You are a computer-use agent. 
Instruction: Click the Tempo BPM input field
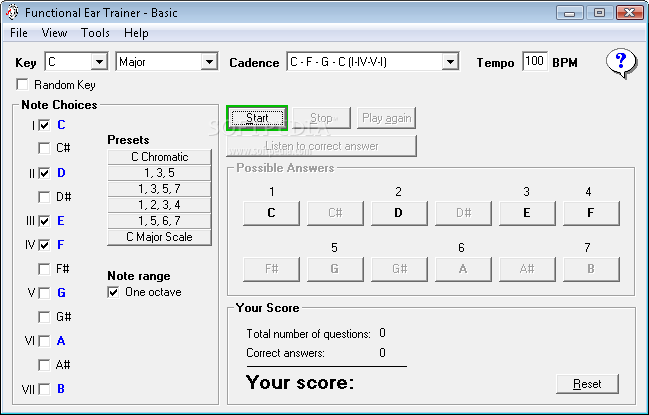(534, 62)
